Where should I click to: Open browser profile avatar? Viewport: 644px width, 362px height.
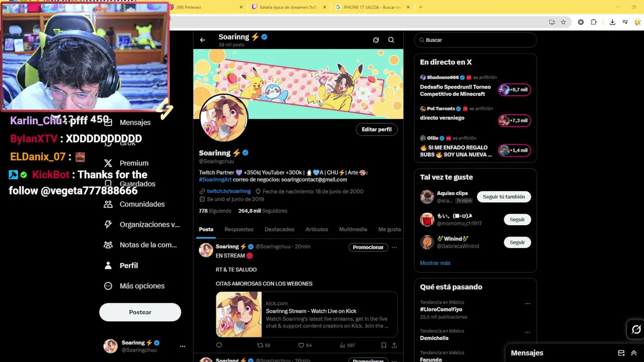[638, 22]
